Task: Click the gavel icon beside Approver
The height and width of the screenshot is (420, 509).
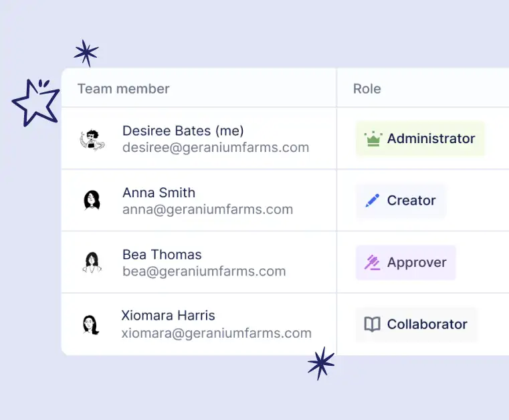Action: coord(373,262)
